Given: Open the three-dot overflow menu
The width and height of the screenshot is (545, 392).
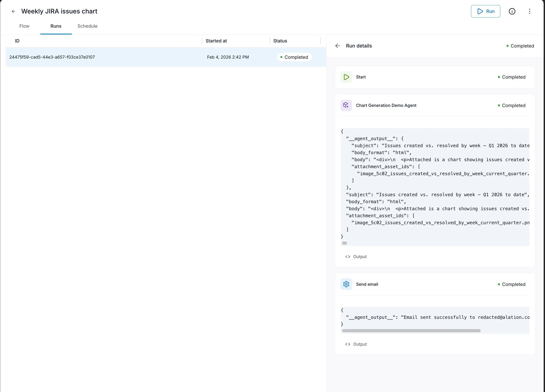Looking at the screenshot, I should (x=529, y=11).
